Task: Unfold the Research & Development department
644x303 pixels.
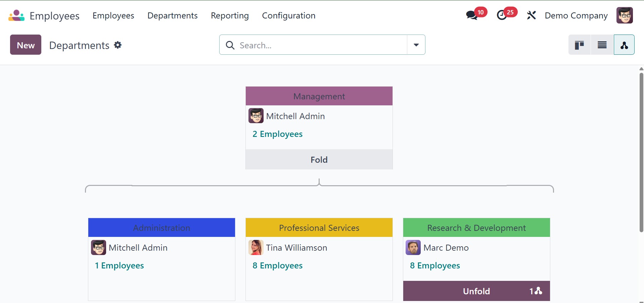Action: (x=476, y=291)
